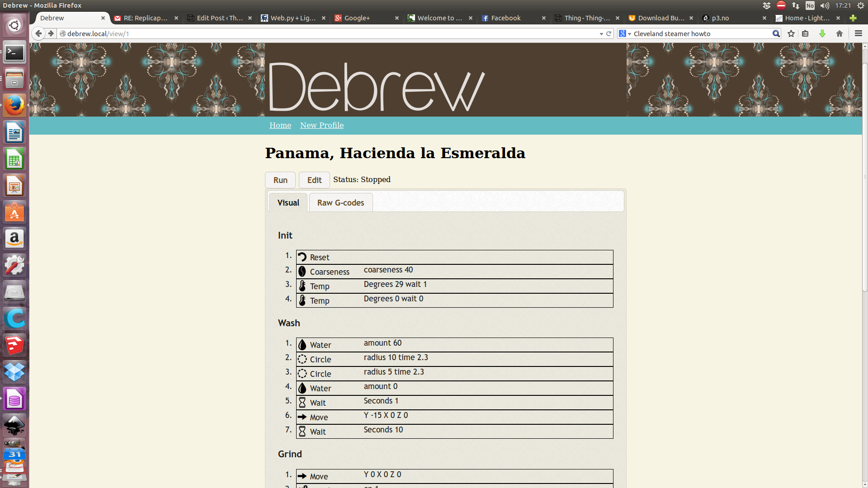This screenshot has height=488, width=868.
Task: Click the page vertical scrollbar thumb
Action: [864, 176]
